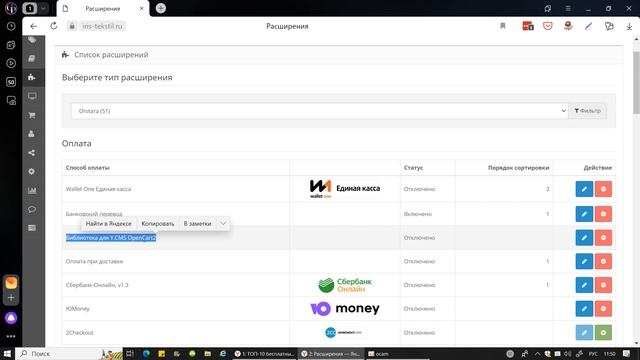Switch to ТОП-10 бесплатны... taskbar window
This screenshot has height=360, width=640.
click(x=264, y=354)
